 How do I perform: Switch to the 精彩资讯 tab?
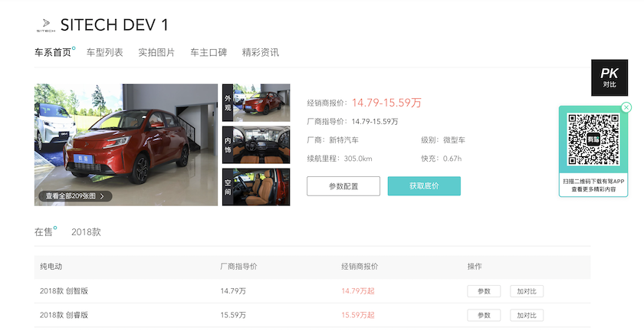pyautogui.click(x=261, y=53)
